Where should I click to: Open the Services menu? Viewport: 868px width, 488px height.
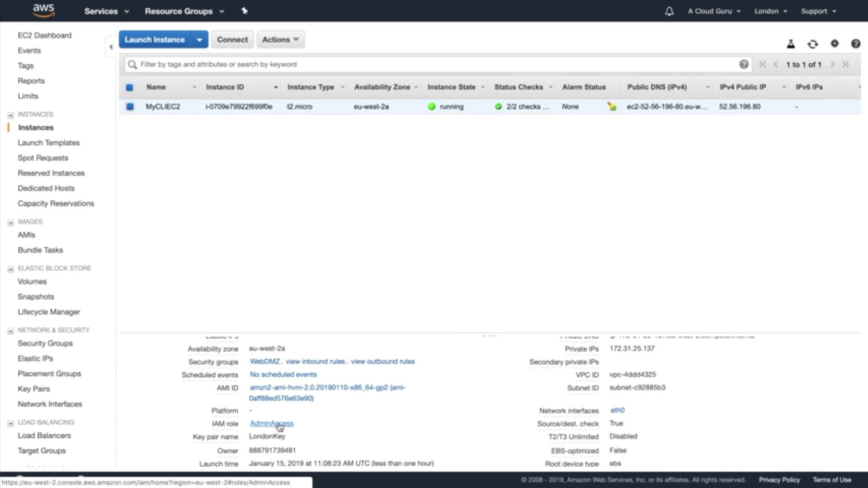pyautogui.click(x=106, y=11)
